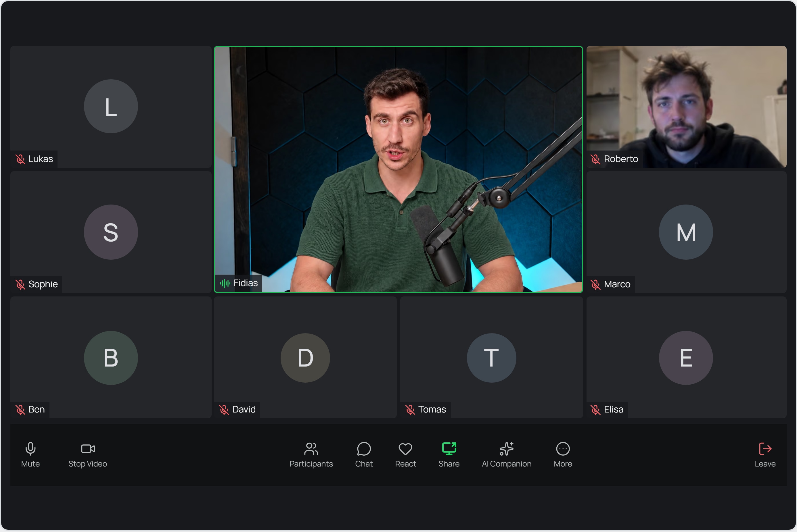The width and height of the screenshot is (797, 532).
Task: Click the Stop Video camera icon
Action: pos(88,448)
